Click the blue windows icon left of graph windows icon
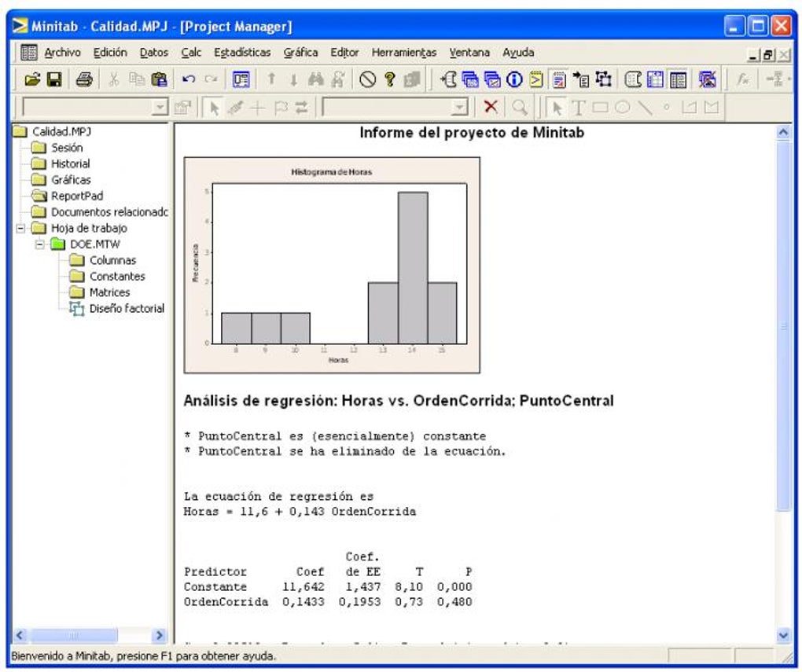 (x=470, y=79)
